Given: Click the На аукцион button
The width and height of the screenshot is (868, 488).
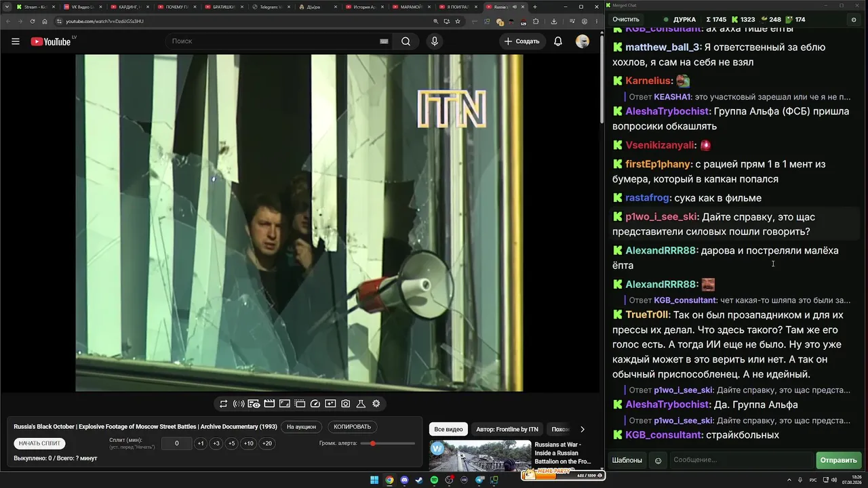Looking at the screenshot, I should pos(301,427).
